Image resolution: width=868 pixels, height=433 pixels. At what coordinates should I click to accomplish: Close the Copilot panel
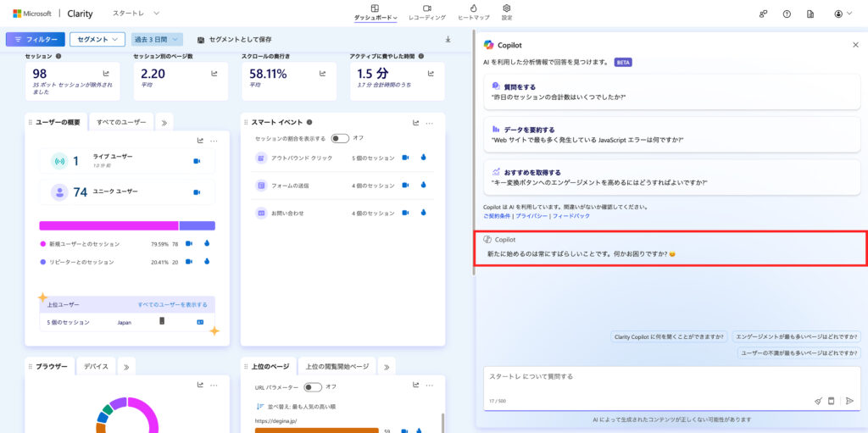854,45
